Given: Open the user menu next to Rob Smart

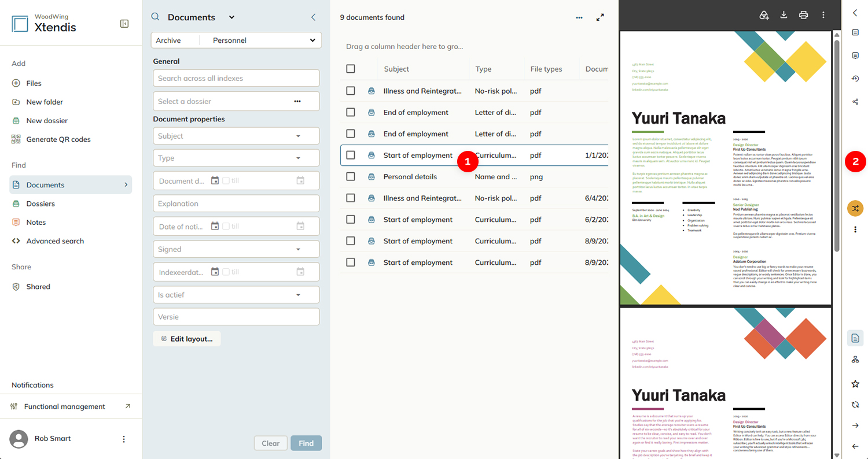Looking at the screenshot, I should click(x=123, y=439).
